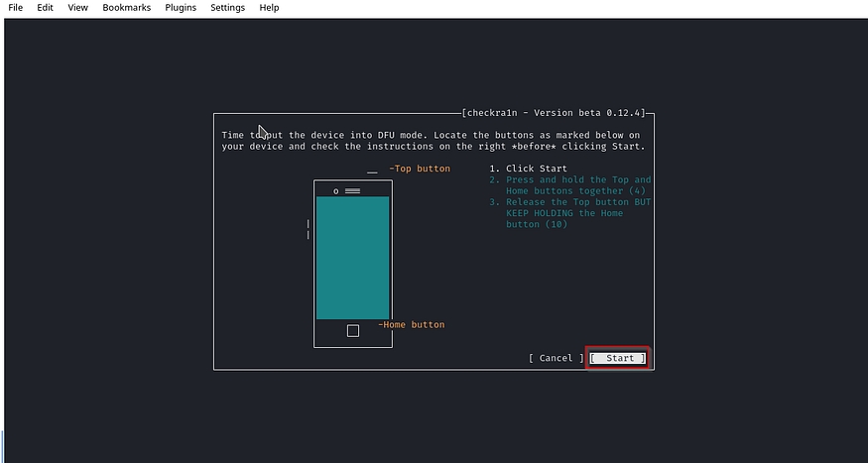The height and width of the screenshot is (463, 868).
Task: Click the Top button marker above the phone
Action: (372, 173)
